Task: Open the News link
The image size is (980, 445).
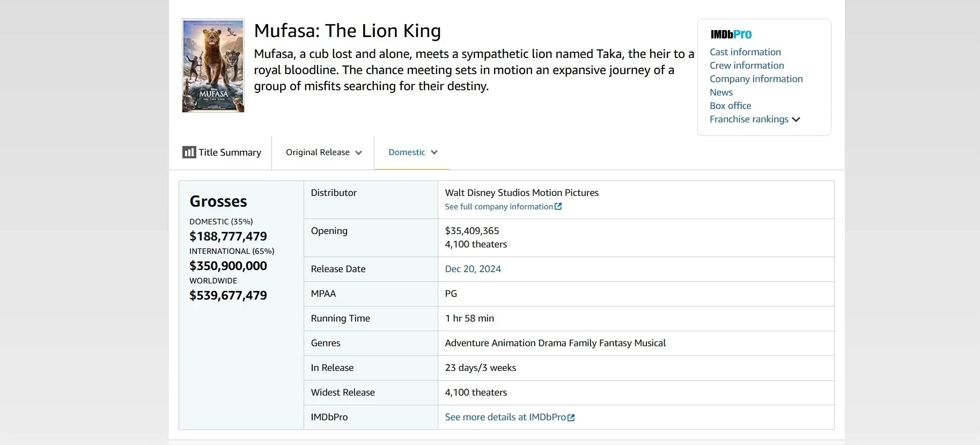Action: click(721, 92)
